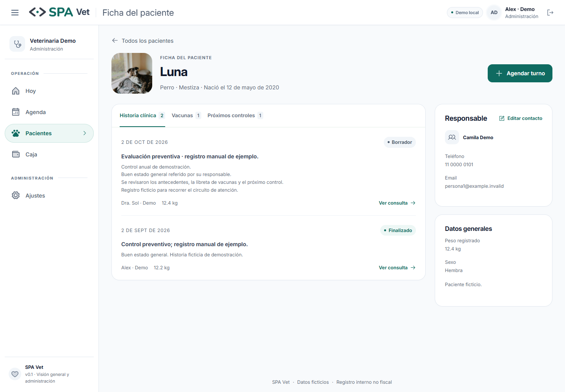The height and width of the screenshot is (392, 565).
Task: Open Ver consulta for the Finalizado entry
Action: tap(397, 268)
